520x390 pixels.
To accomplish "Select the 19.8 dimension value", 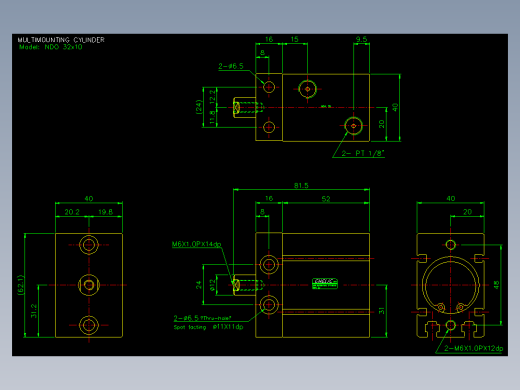I will tap(105, 212).
